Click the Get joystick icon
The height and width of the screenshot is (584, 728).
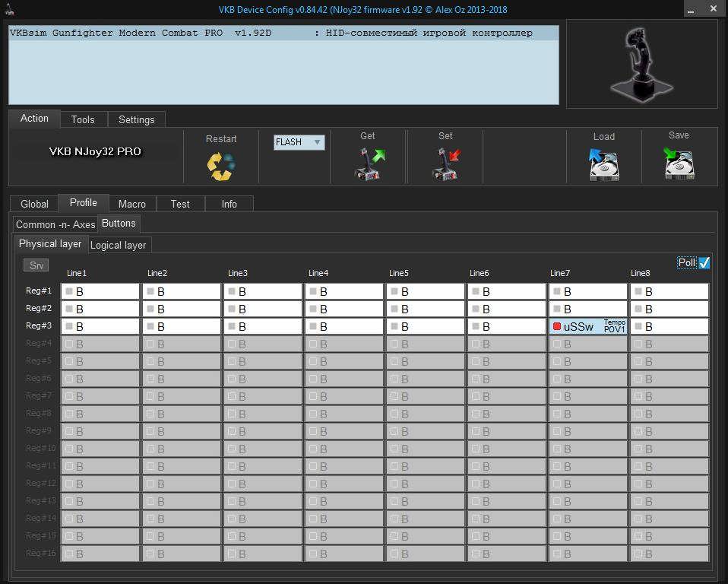tap(369, 163)
